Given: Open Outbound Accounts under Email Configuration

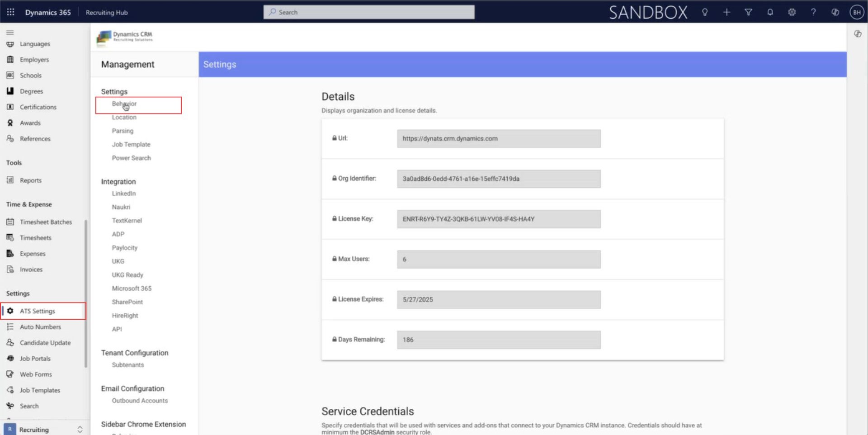Looking at the screenshot, I should (140, 401).
